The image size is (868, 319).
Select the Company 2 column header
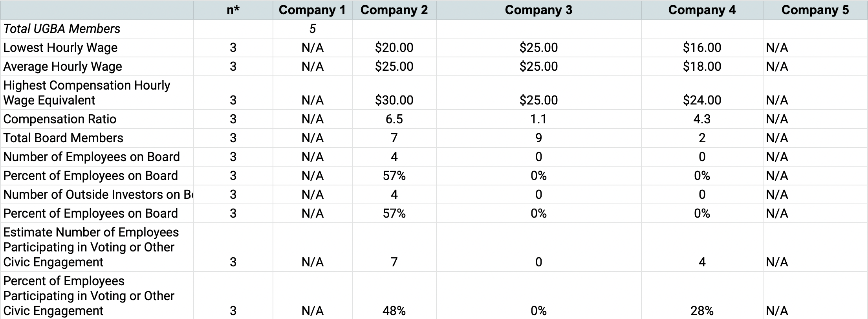coord(394,10)
